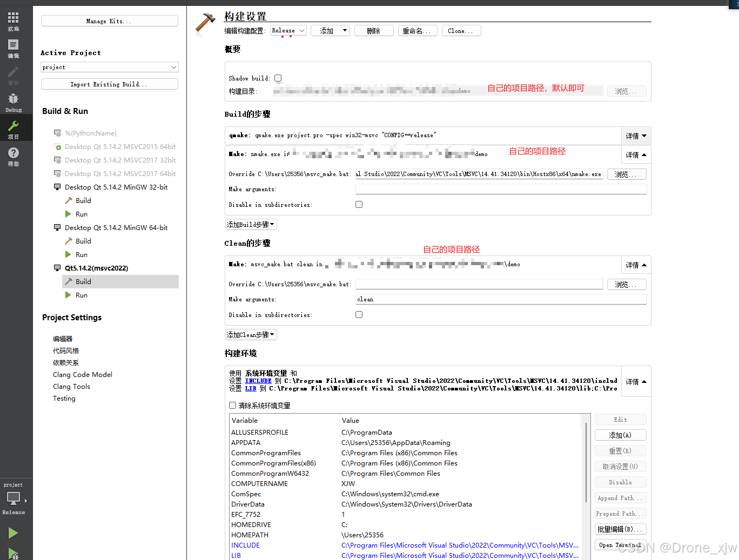Viewport: 739px width, 560px height.
Task: Open the kit selector monitor icon
Action: [x=14, y=498]
